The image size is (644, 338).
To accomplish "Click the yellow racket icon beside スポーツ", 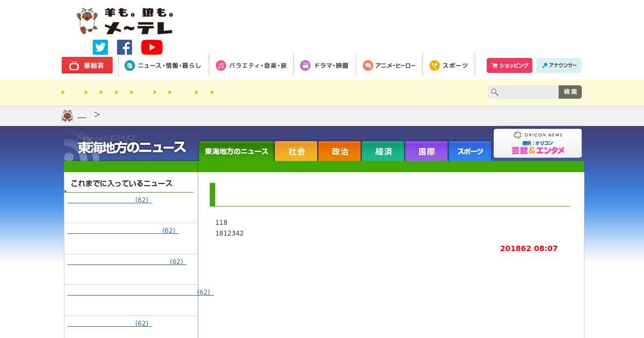I will (x=434, y=65).
